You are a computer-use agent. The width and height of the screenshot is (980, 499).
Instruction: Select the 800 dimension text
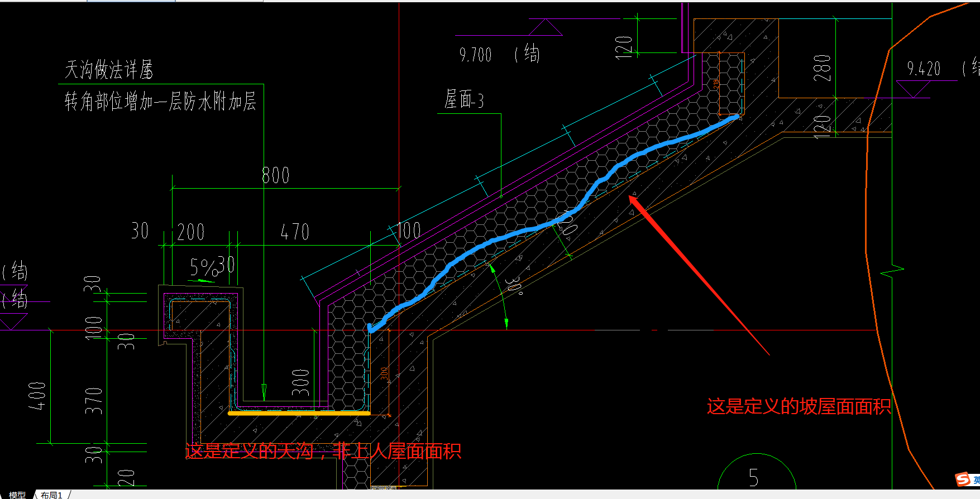click(276, 175)
